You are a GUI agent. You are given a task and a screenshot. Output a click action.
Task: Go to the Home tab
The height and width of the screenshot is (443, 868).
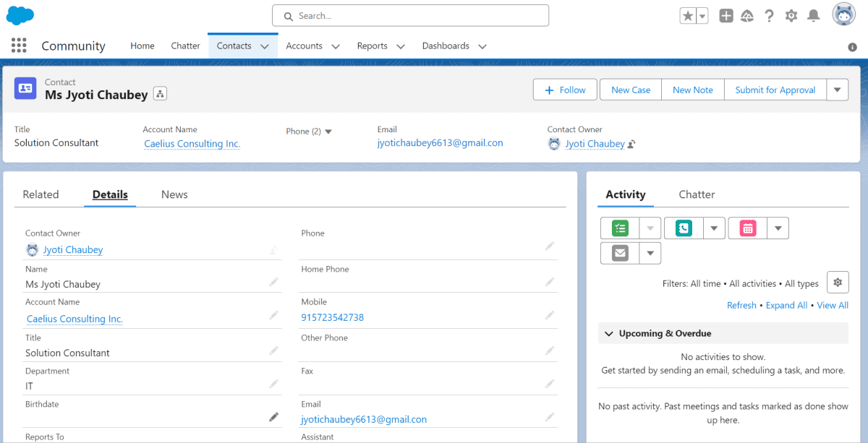tap(142, 46)
